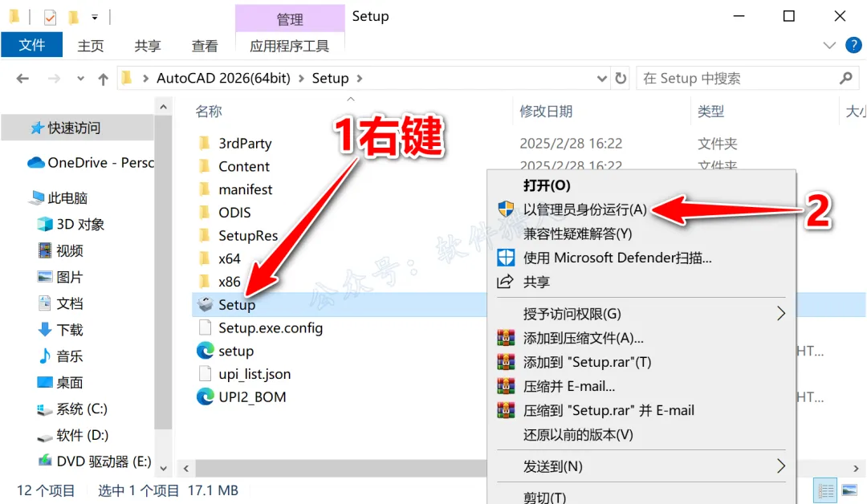Click the Up one level arrow
Screen dimensions: 867x504
(x=103, y=79)
